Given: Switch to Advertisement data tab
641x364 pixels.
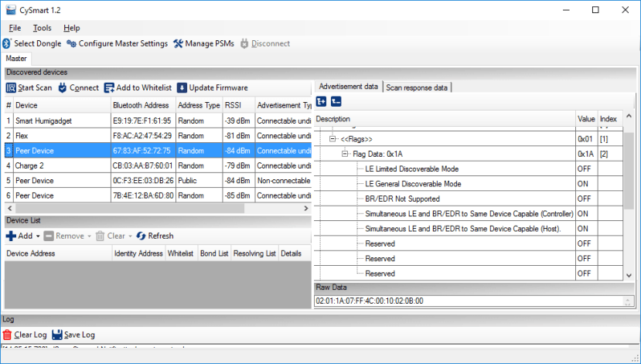Looking at the screenshot, I should pos(348,87).
